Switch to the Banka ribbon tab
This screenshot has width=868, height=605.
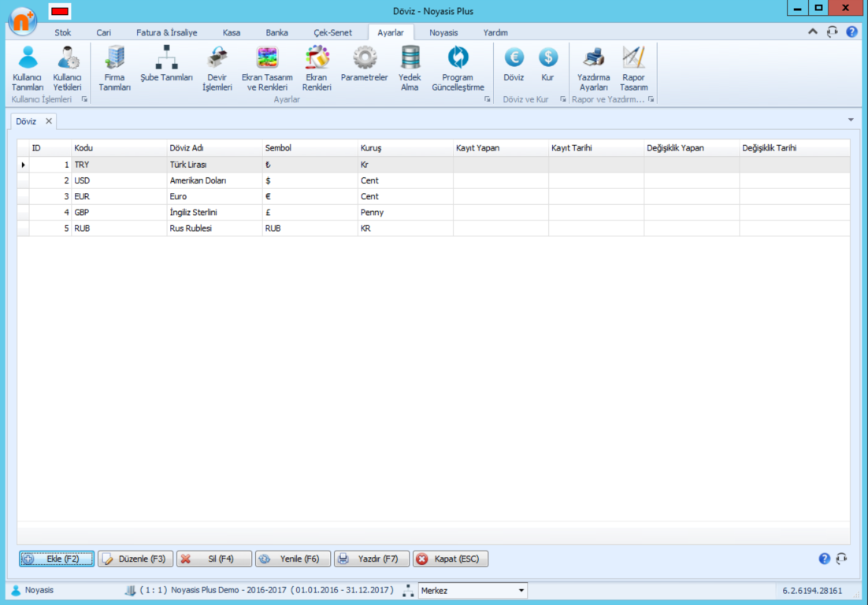click(276, 32)
